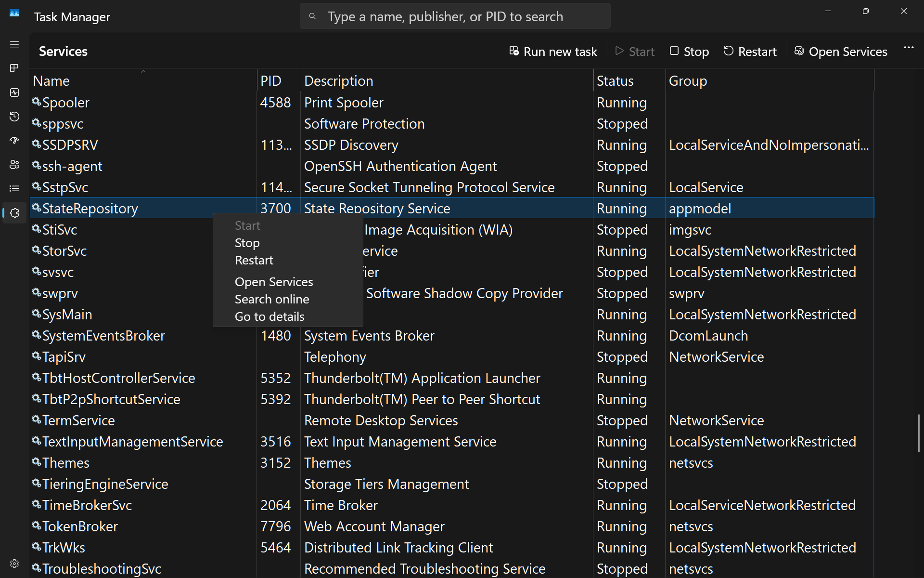Open the Details page icon

[14, 189]
